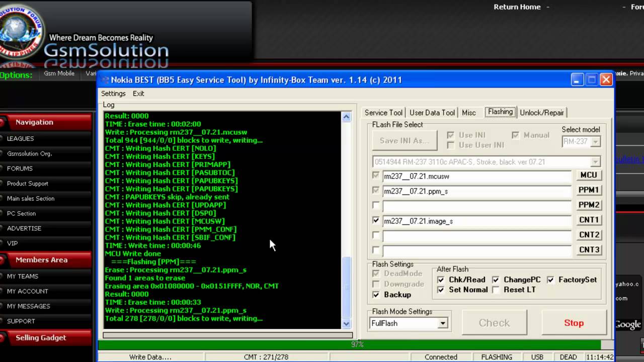Click the CNT2 browse button

pos(589,234)
